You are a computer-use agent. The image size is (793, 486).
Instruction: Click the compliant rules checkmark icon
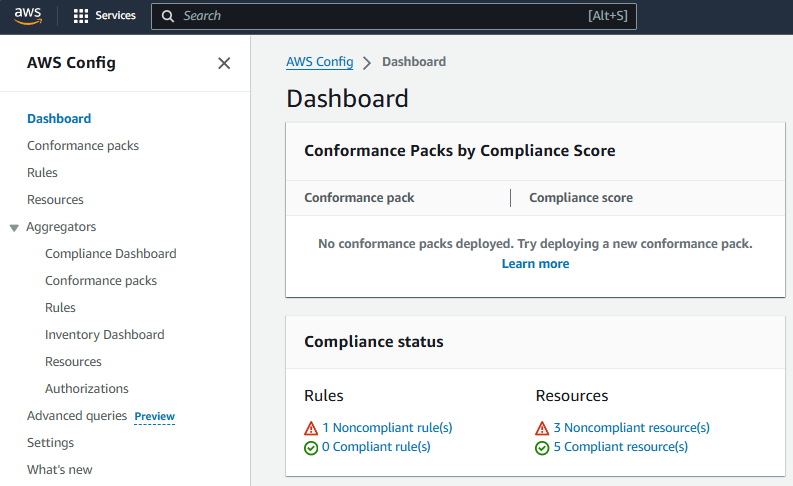[311, 448]
